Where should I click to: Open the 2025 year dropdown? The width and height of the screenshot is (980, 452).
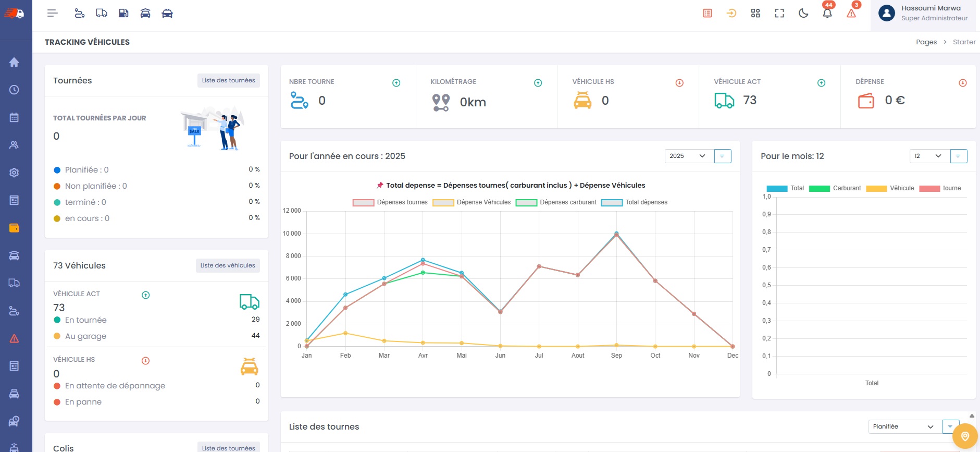pyautogui.click(x=687, y=156)
